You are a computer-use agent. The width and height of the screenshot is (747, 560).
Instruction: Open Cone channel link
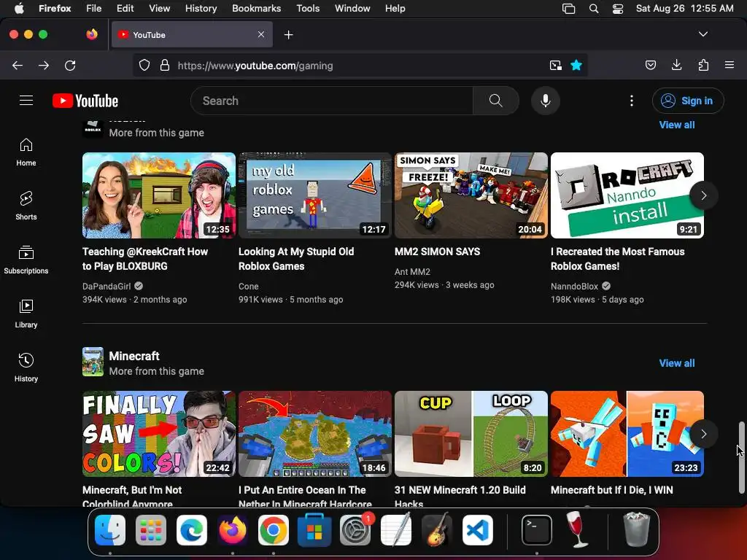[x=249, y=286]
